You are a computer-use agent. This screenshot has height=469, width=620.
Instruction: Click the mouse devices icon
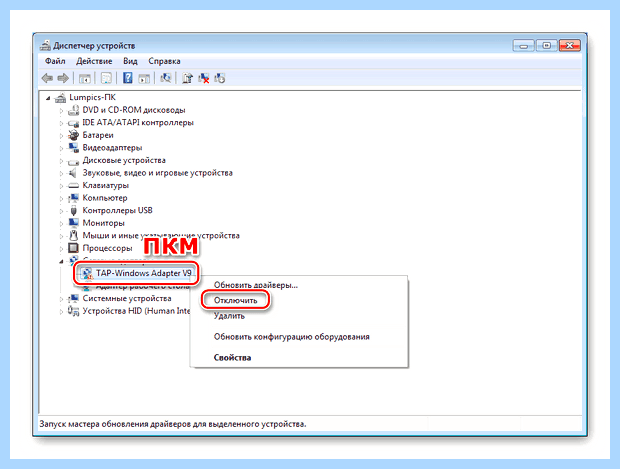click(73, 235)
